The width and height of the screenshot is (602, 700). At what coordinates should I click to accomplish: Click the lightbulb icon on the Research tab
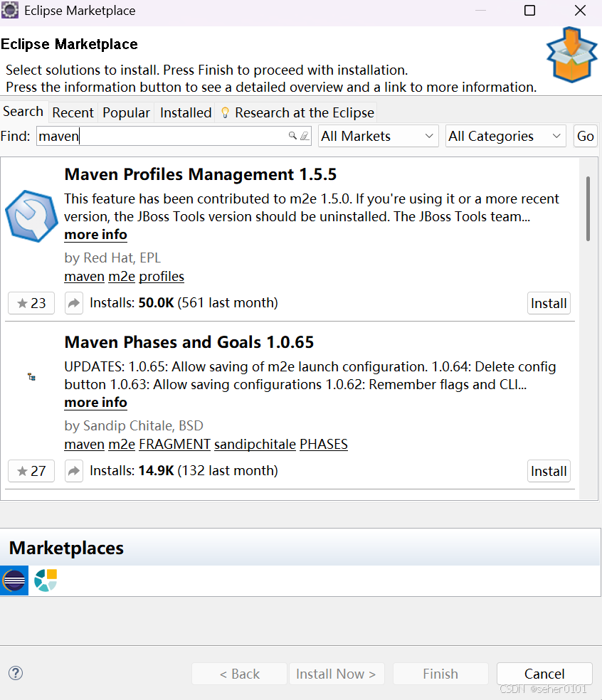(x=225, y=112)
